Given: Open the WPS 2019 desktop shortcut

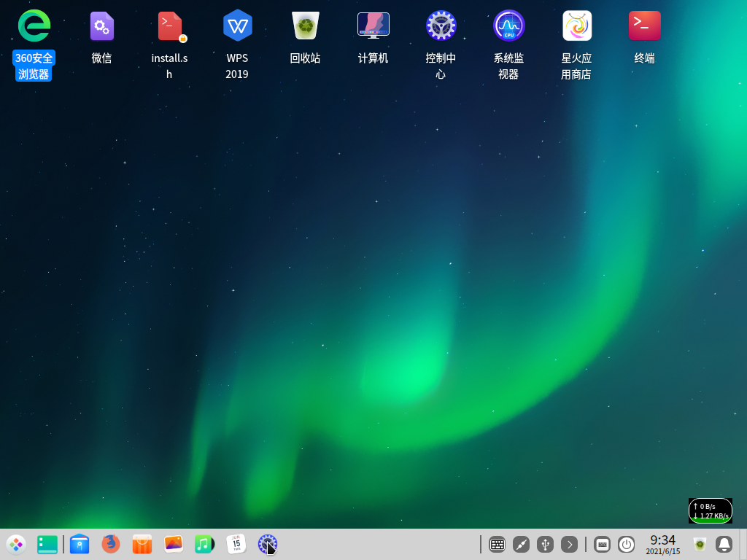Looking at the screenshot, I should point(237,26).
